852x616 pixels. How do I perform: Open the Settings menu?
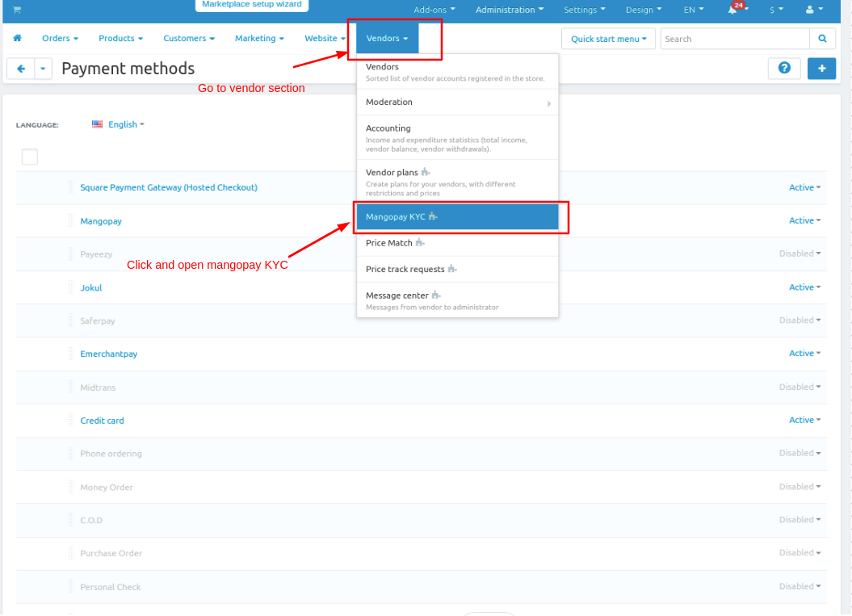point(584,10)
